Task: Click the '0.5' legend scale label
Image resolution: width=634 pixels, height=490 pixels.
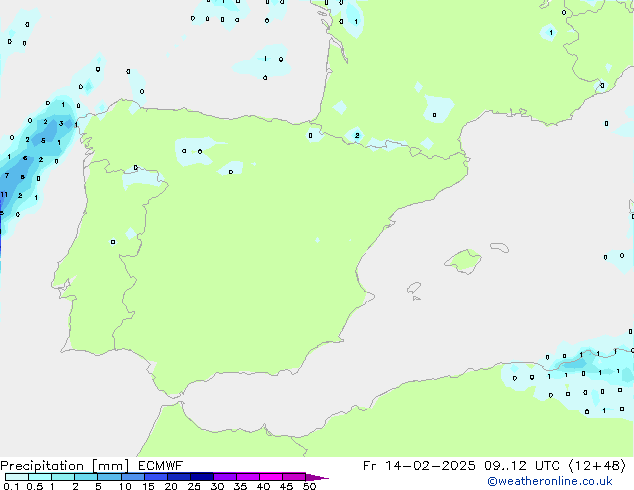Action: point(34,486)
